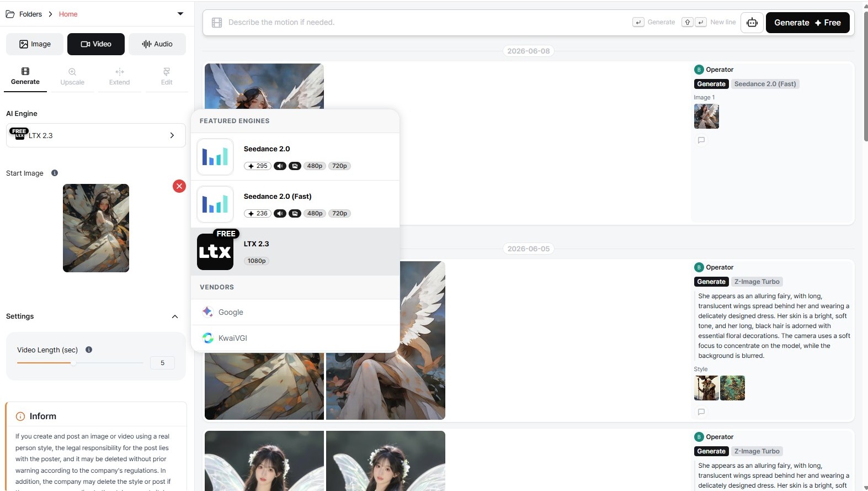Click the 1080p badge under LTX 2.3
Image resolution: width=868 pixels, height=491 pixels.
[x=257, y=261]
